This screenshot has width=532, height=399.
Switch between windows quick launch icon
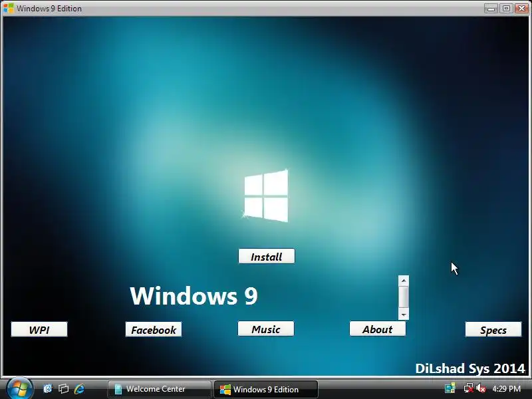coord(63,388)
